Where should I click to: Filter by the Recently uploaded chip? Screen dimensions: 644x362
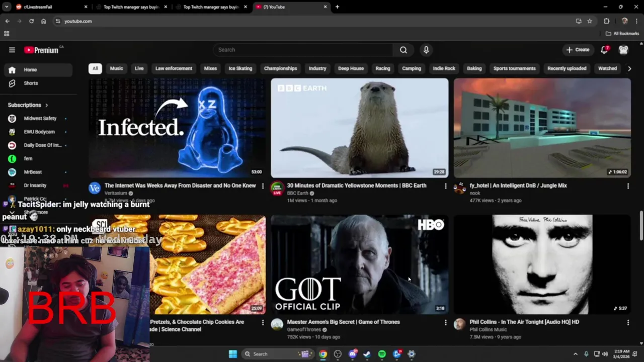coord(567,68)
